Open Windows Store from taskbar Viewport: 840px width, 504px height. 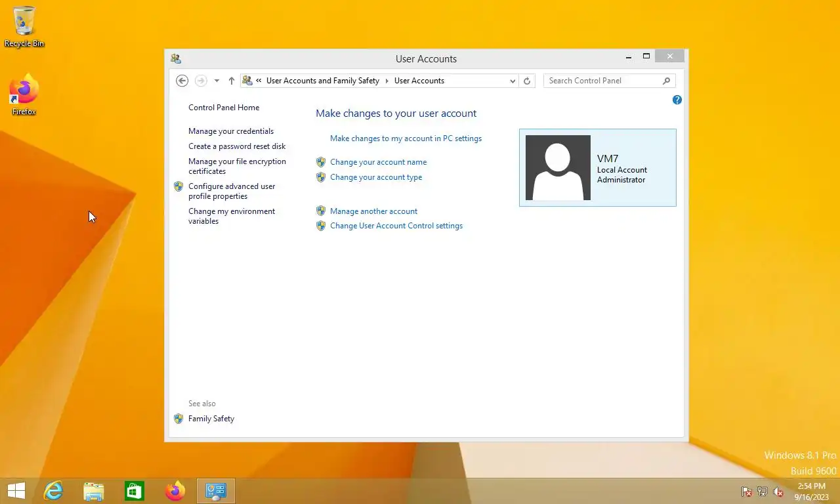[135, 491]
